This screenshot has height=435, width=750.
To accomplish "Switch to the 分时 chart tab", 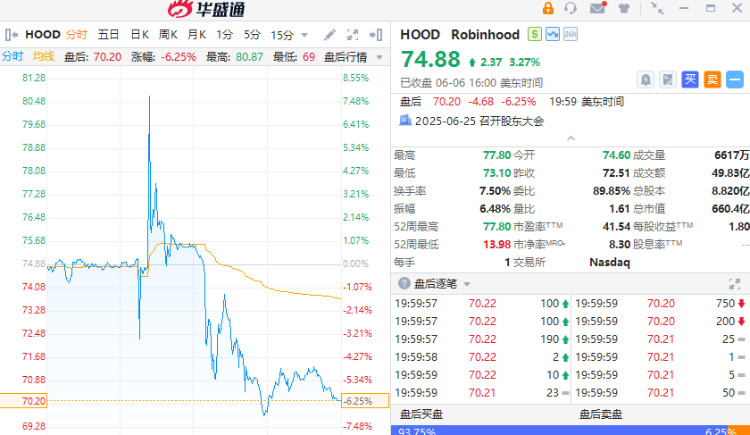I will [77, 34].
